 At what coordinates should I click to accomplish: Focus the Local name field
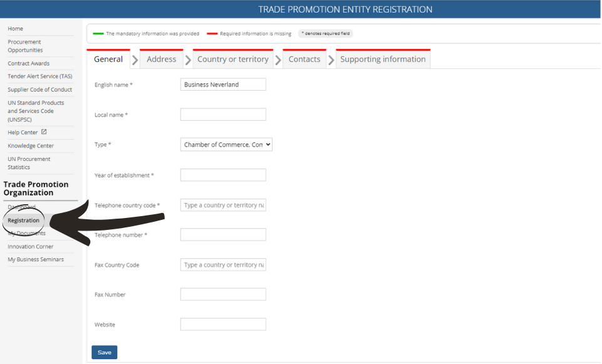click(x=223, y=115)
